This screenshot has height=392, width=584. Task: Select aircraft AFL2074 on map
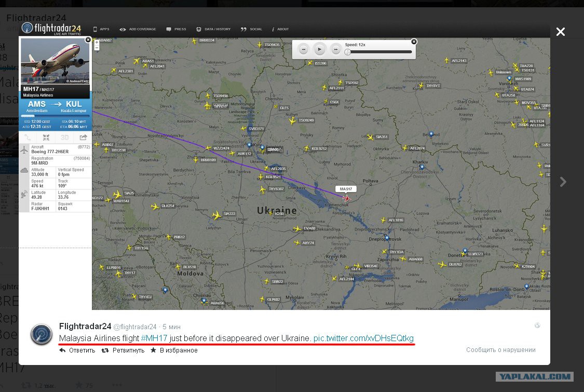[x=404, y=148]
